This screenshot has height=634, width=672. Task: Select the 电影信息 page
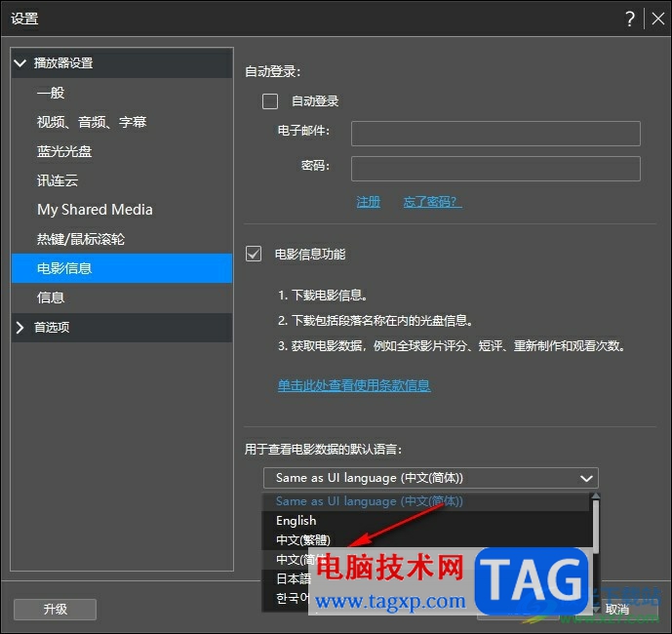(x=122, y=268)
